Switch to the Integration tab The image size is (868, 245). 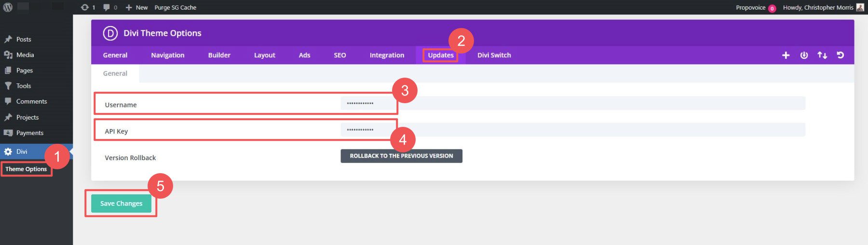point(387,55)
